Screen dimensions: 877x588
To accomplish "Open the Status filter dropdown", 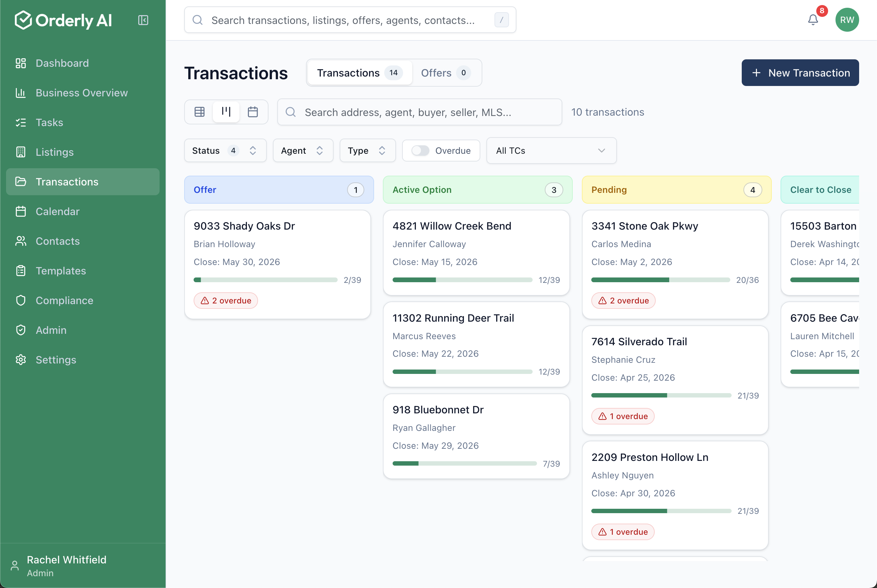I will (x=225, y=150).
